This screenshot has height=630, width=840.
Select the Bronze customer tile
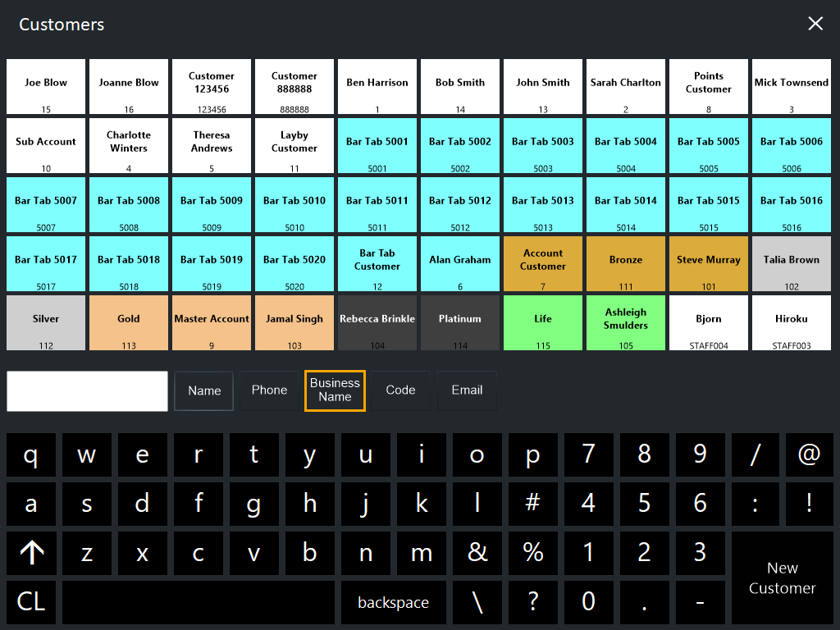tap(626, 263)
